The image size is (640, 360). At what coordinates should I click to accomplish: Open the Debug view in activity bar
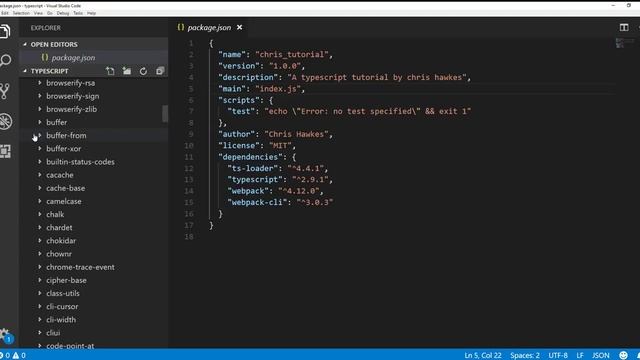tap(5, 121)
